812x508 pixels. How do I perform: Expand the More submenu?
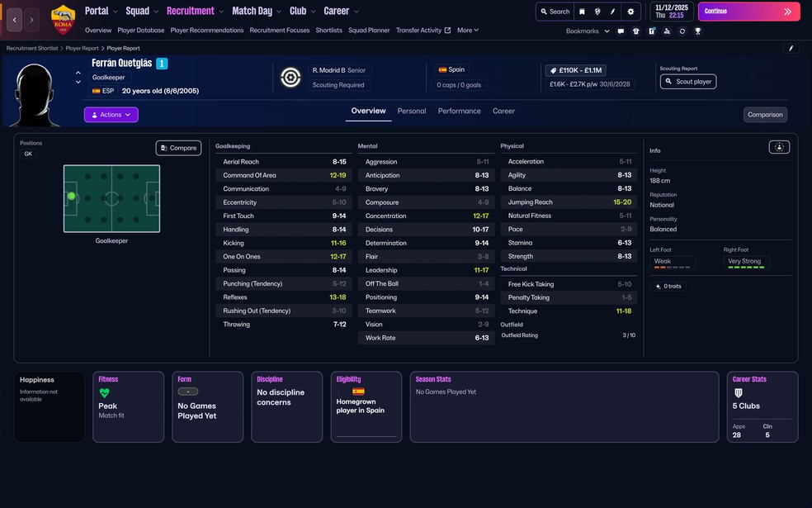click(467, 31)
